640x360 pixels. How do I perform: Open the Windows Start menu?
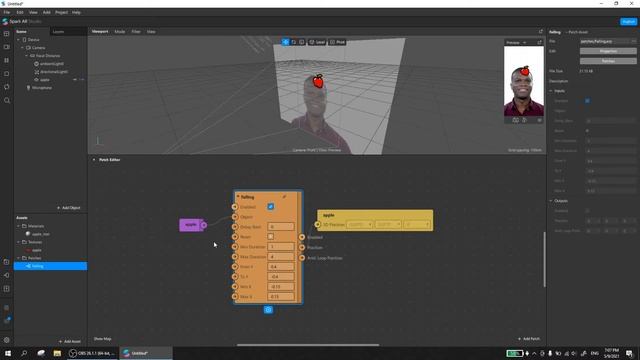point(7,353)
